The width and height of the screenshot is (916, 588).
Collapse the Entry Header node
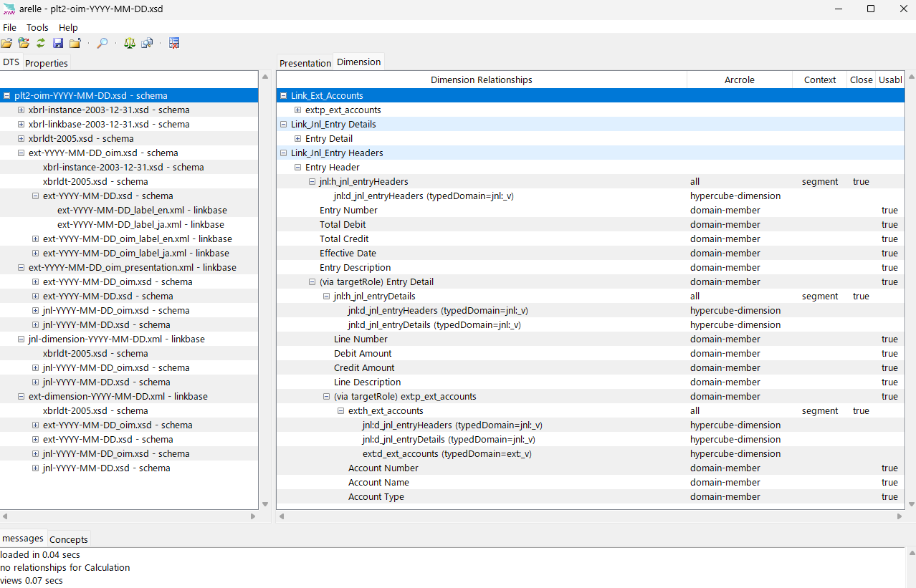(x=298, y=167)
